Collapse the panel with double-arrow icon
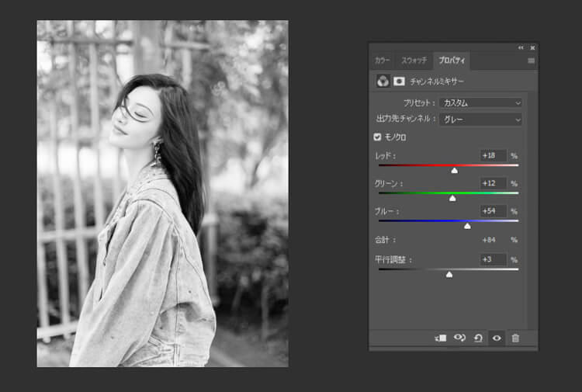 (x=521, y=48)
